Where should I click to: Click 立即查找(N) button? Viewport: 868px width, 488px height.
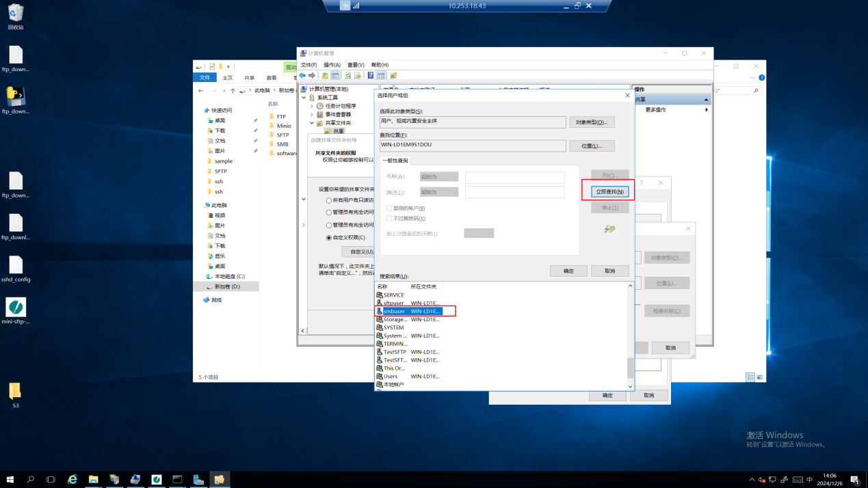click(x=609, y=192)
